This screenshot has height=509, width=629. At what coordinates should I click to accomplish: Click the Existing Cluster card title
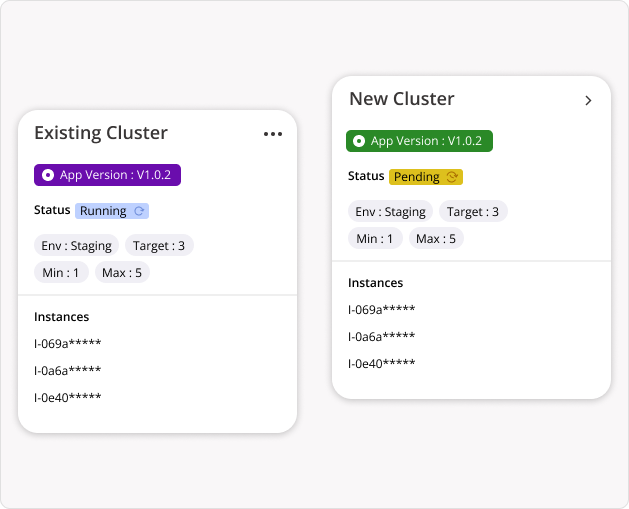coord(101,133)
